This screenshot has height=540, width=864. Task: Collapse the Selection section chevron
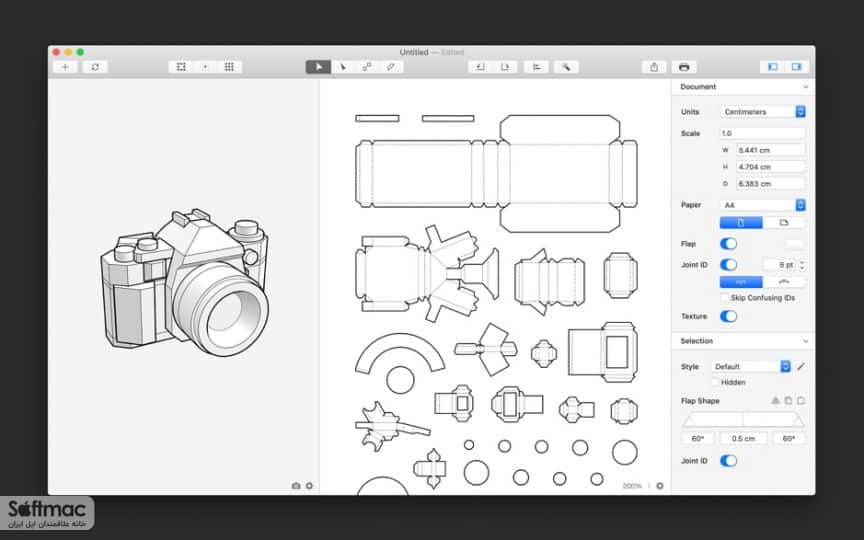(x=806, y=341)
